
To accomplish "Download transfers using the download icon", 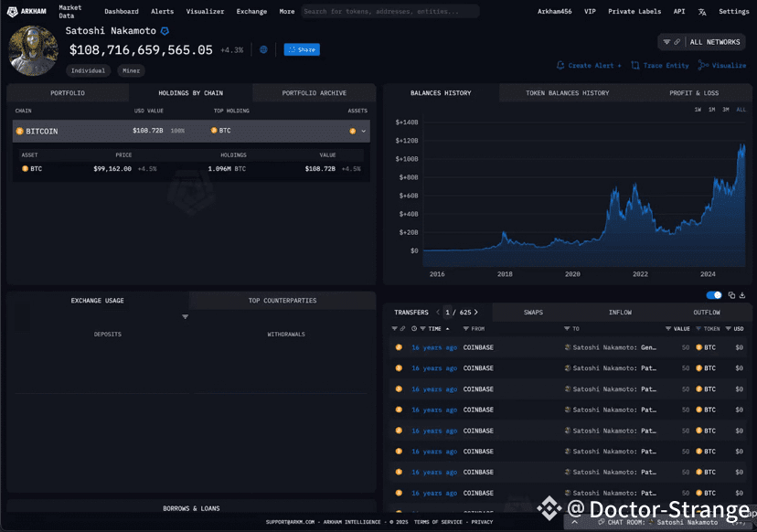I will pyautogui.click(x=742, y=295).
